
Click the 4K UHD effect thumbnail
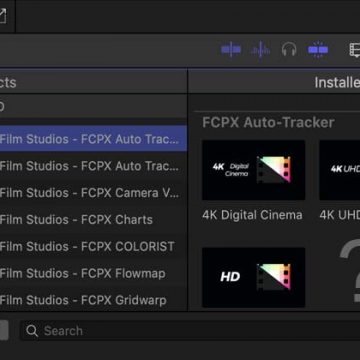click(340, 170)
